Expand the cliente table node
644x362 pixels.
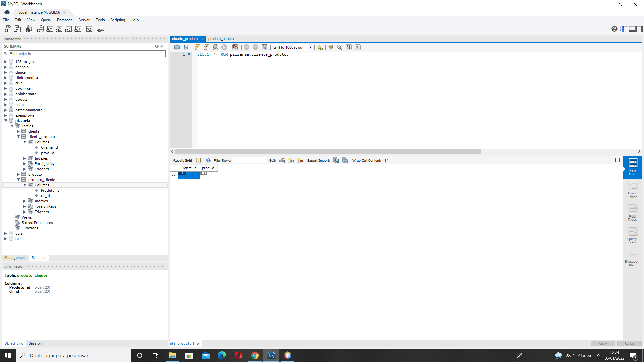click(x=18, y=131)
